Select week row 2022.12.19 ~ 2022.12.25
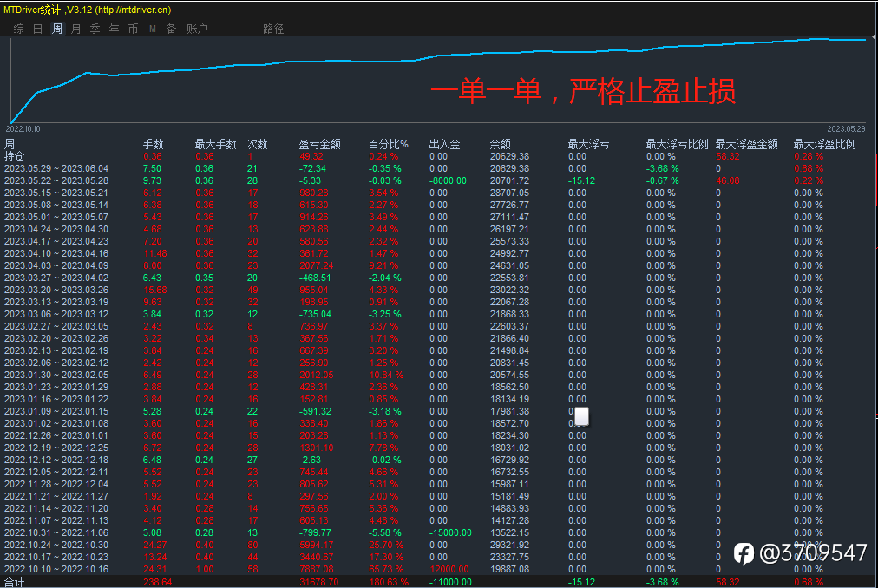878x588 pixels. (439, 448)
